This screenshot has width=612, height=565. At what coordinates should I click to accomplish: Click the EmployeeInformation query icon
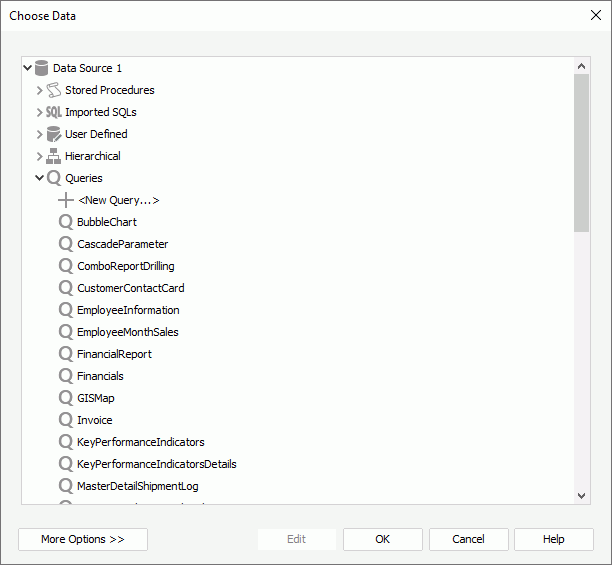coord(66,310)
